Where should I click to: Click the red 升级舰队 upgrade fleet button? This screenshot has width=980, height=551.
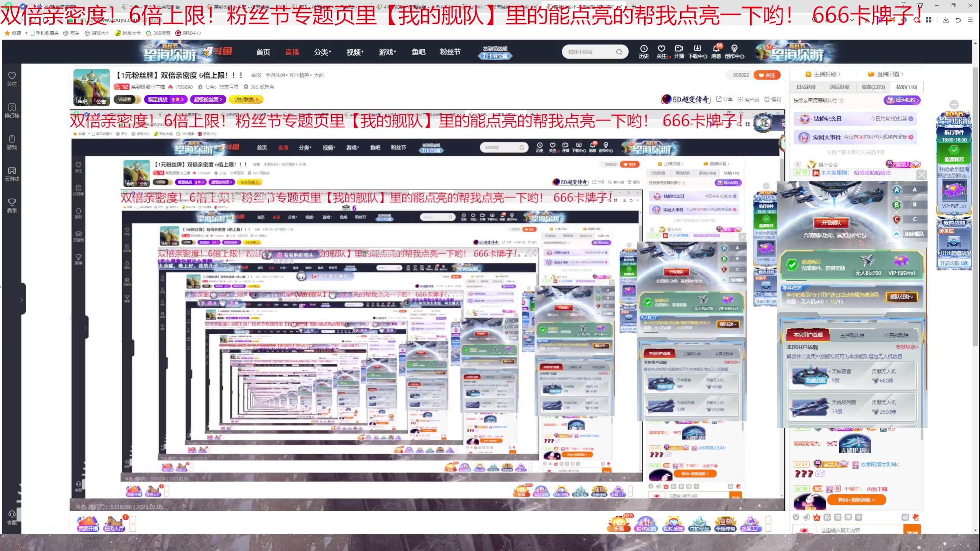[x=831, y=222]
